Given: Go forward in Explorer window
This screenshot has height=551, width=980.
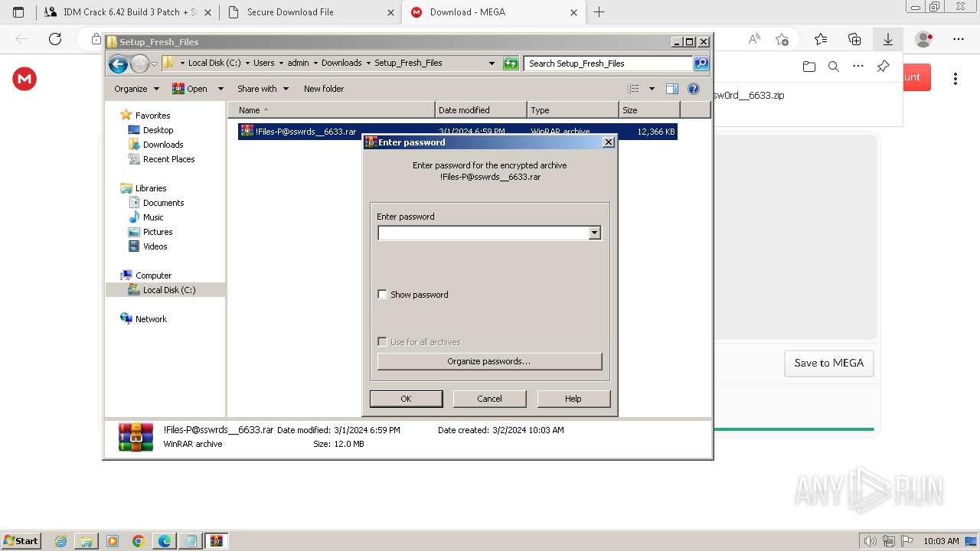Looking at the screenshot, I should point(139,64).
